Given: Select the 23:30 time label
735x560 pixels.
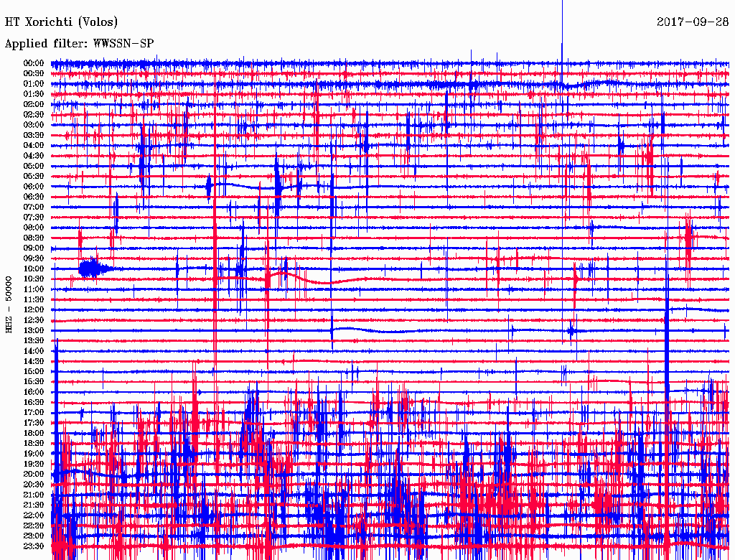Looking at the screenshot, I should click(34, 546).
